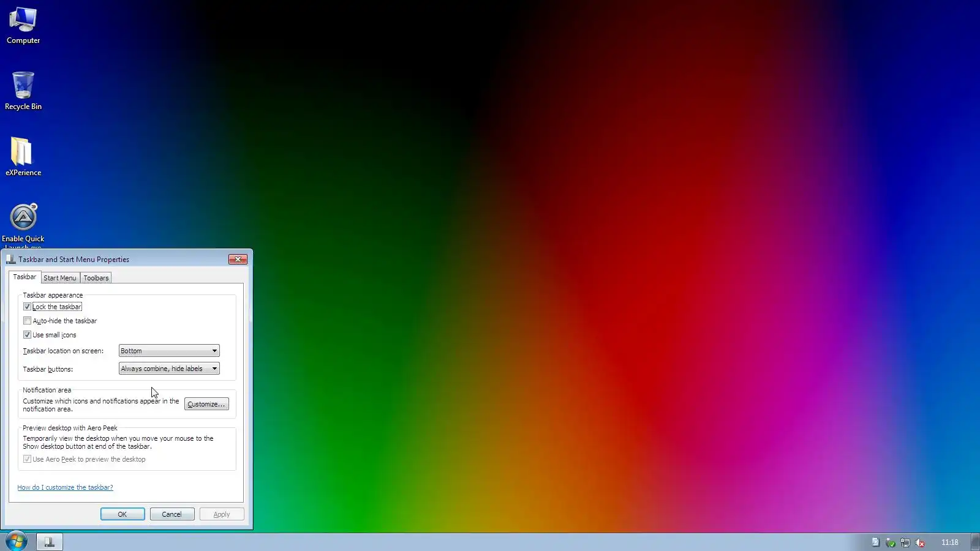Click the Preview desktop with Aero Peek label

point(70,428)
